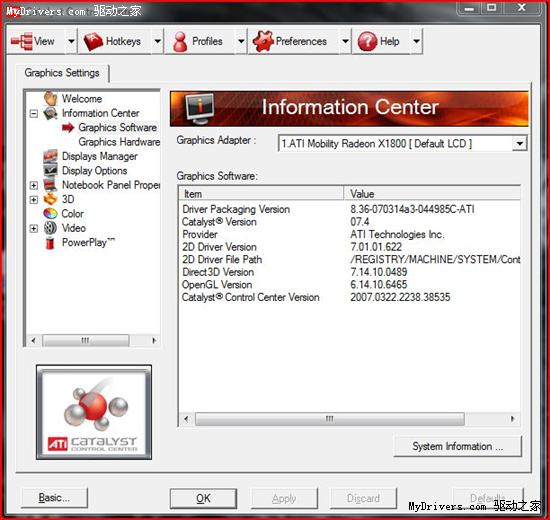Open the Preferences dropdown arrow
The height and width of the screenshot is (520, 550).
pos(346,41)
